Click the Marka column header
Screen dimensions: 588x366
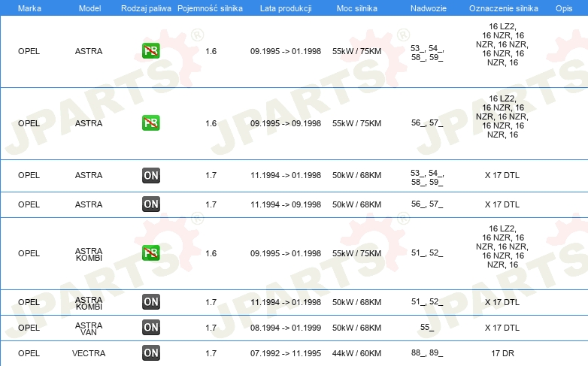pos(29,8)
